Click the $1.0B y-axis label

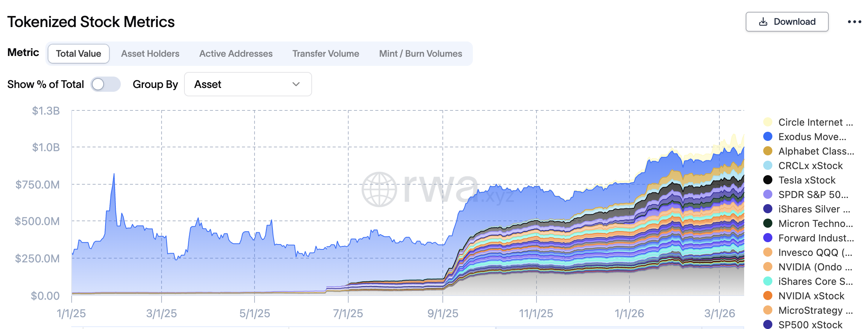pos(46,147)
